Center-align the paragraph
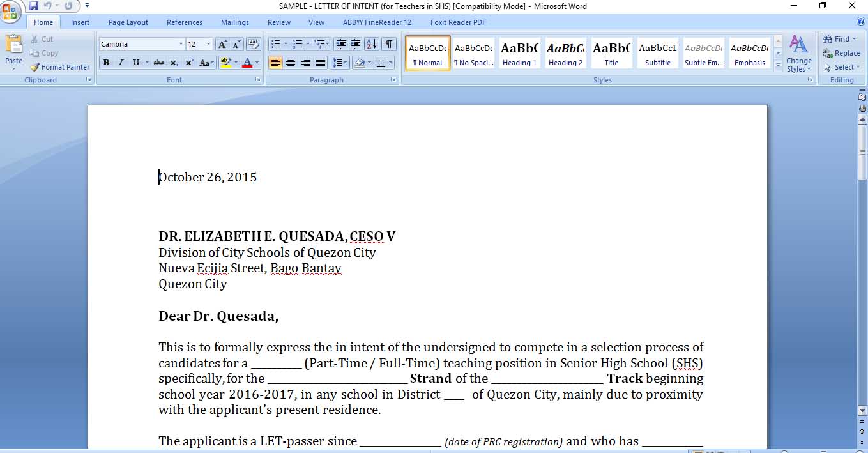Viewport: 868px width, 453px height. tap(291, 63)
